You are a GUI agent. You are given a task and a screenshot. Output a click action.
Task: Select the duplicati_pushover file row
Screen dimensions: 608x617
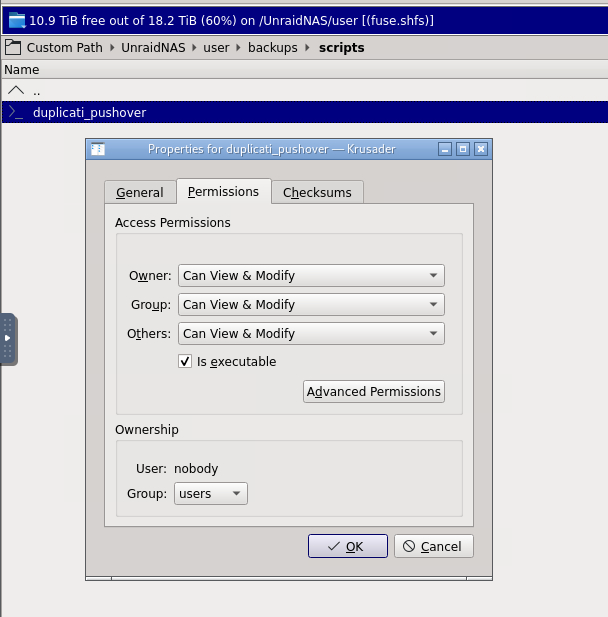(x=305, y=113)
